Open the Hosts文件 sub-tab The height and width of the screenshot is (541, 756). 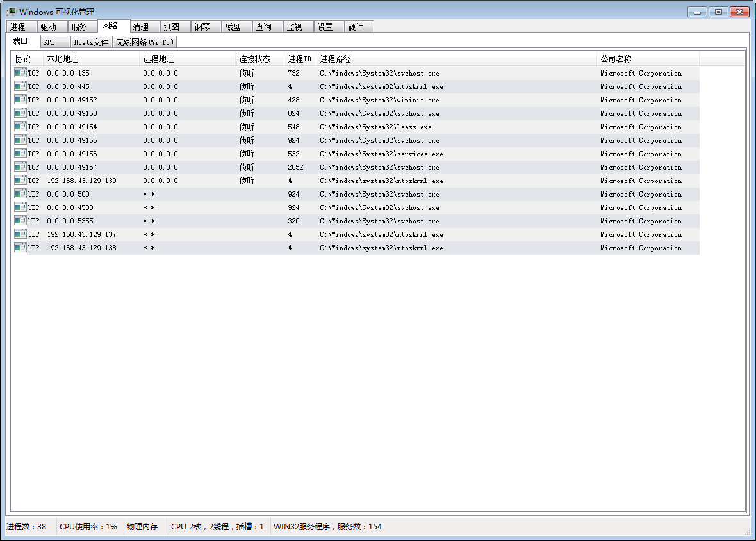click(91, 42)
